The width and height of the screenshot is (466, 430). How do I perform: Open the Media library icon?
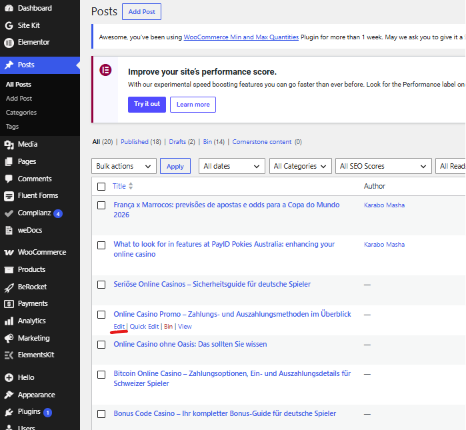[x=9, y=145]
